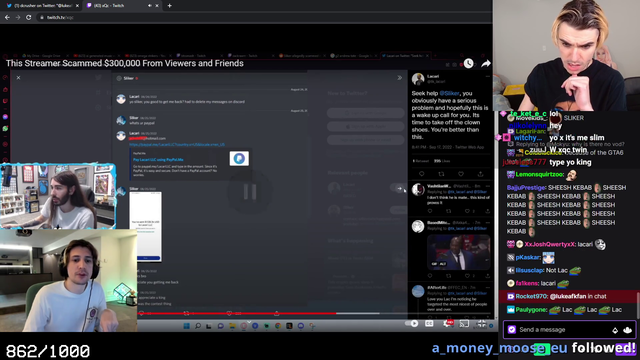
Task: Click the taskbar search magnifier
Action: coord(198,326)
